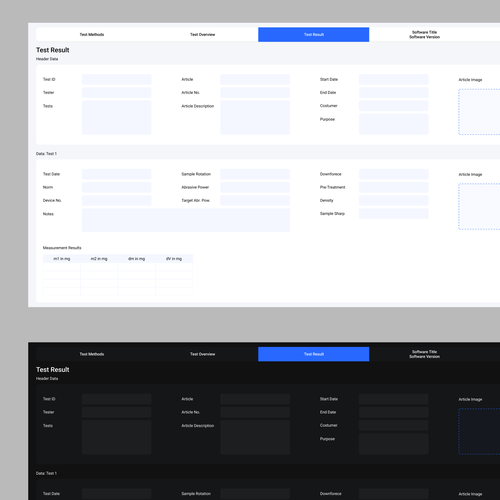500x500 pixels.
Task: Click 'Test Result' heading in dark mockup
Action: coord(53,370)
